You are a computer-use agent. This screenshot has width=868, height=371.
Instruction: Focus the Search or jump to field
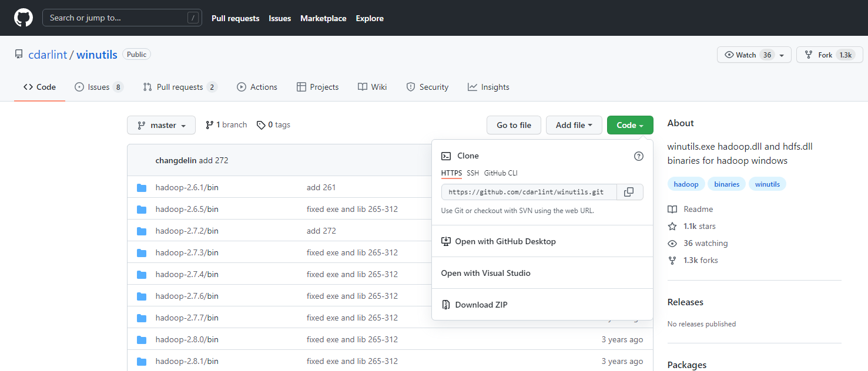click(x=122, y=18)
